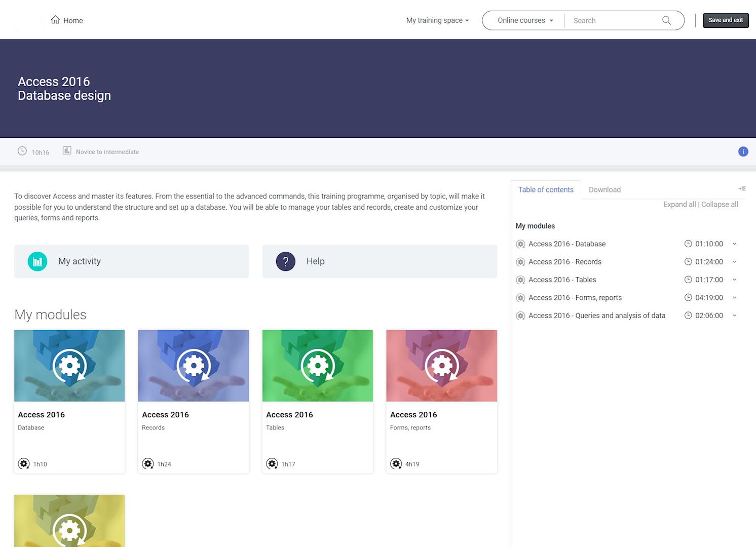Screen dimensions: 756x547
Task: Click the clock icon beside 01:10:00
Action: click(688, 244)
